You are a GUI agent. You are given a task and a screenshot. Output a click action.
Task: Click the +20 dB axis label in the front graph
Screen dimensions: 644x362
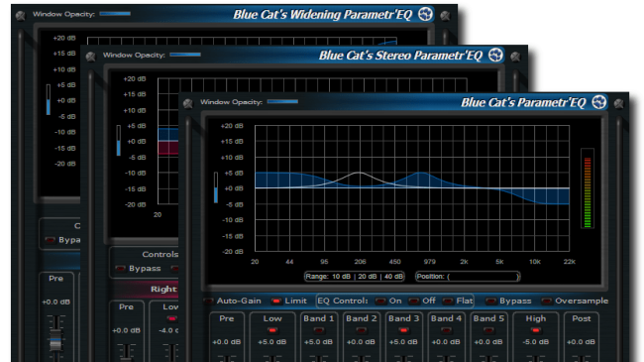click(x=232, y=126)
